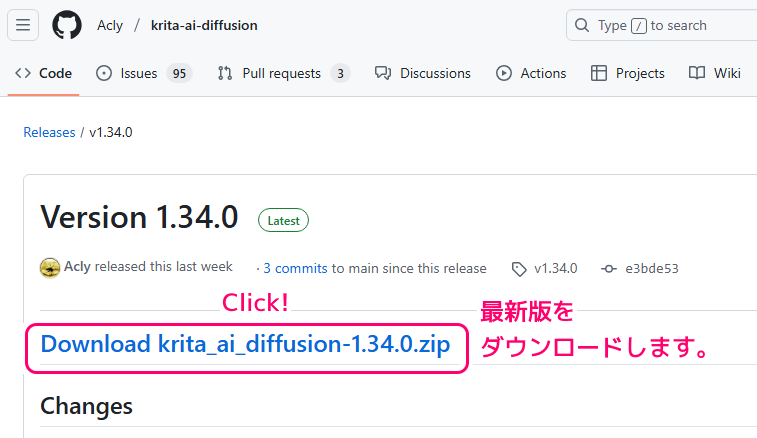Open the Actions tab
The width and height of the screenshot is (757, 438).
[531, 73]
